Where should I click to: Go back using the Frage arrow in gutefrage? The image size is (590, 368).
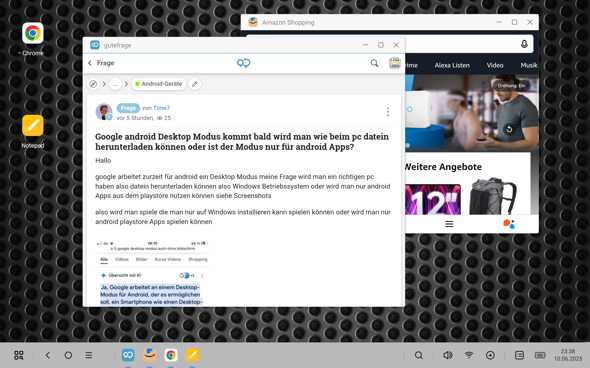(90, 63)
